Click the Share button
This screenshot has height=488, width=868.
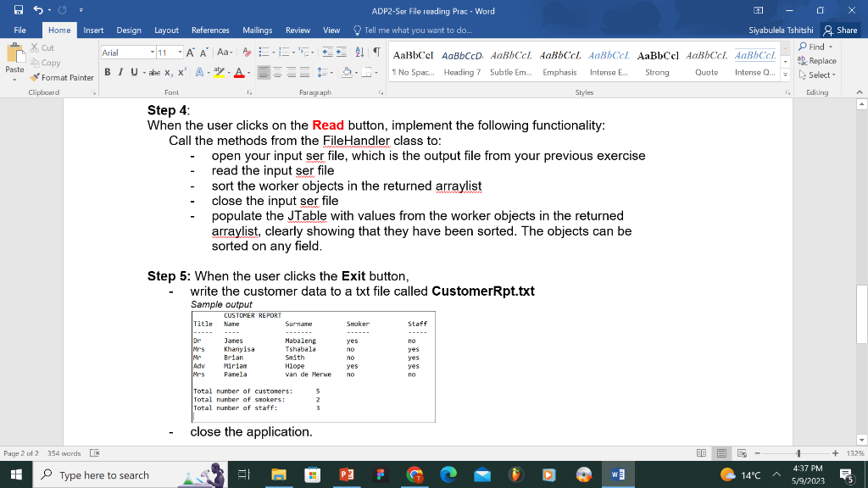[839, 28]
